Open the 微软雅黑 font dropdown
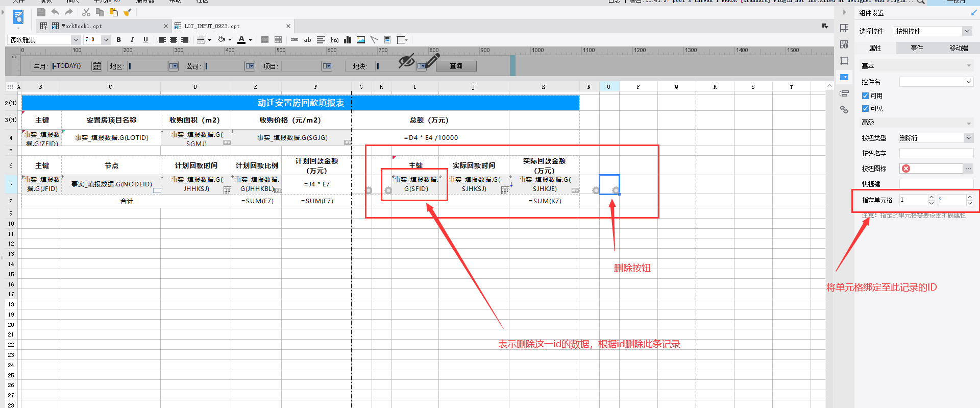Image resolution: width=980 pixels, height=408 pixels. click(76, 40)
